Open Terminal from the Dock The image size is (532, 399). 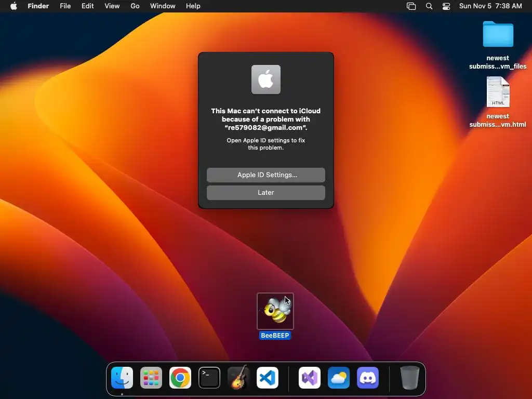click(x=209, y=378)
